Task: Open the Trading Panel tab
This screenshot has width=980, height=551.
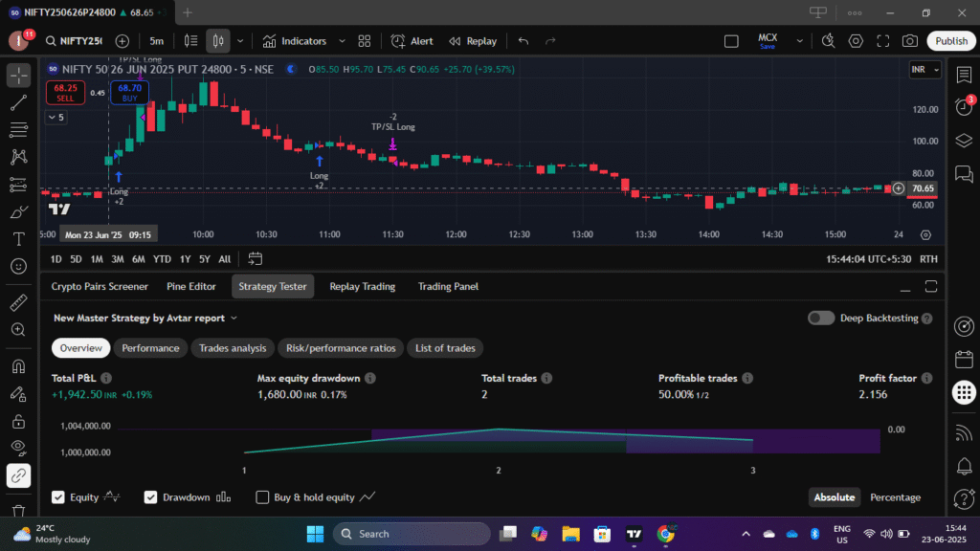Action: 448,286
